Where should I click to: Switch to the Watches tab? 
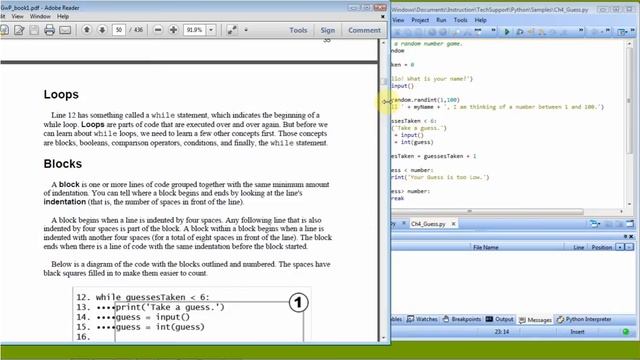pyautogui.click(x=422, y=319)
